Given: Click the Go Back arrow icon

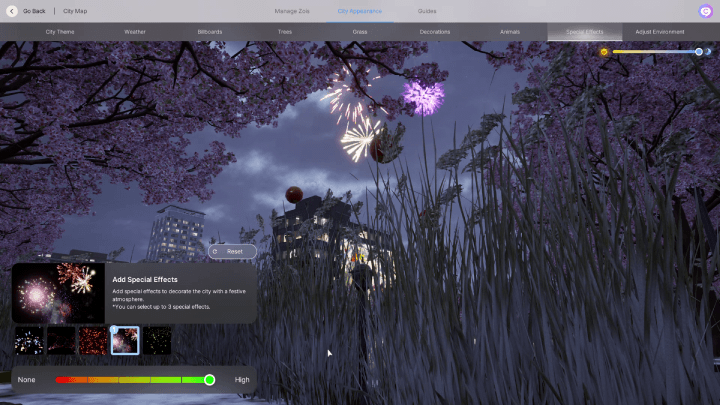Looking at the screenshot, I should [x=12, y=10].
